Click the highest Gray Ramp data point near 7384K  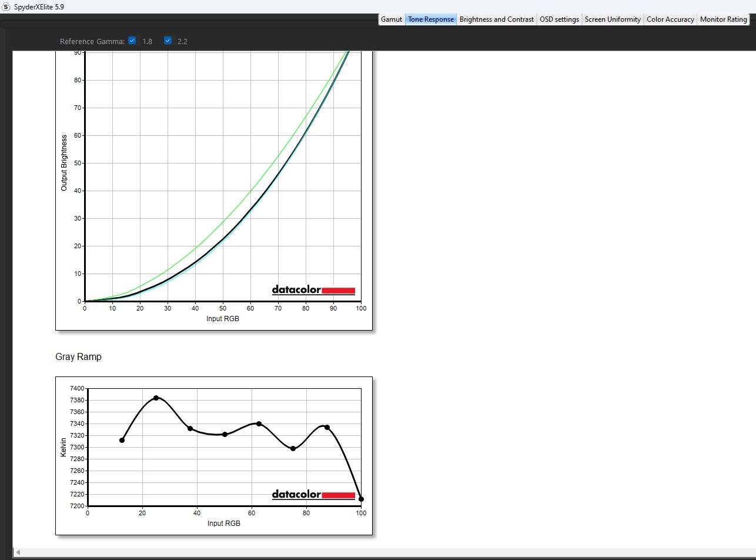coord(156,398)
